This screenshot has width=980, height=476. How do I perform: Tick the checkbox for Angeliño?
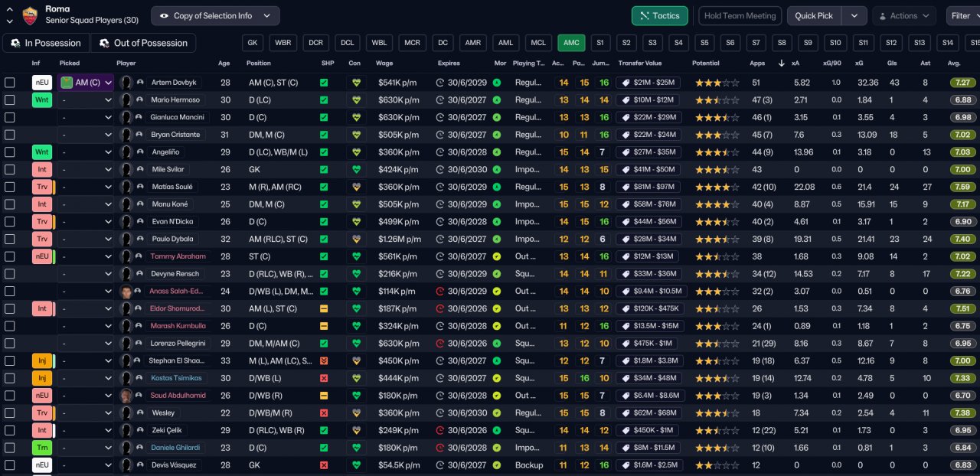(x=10, y=152)
